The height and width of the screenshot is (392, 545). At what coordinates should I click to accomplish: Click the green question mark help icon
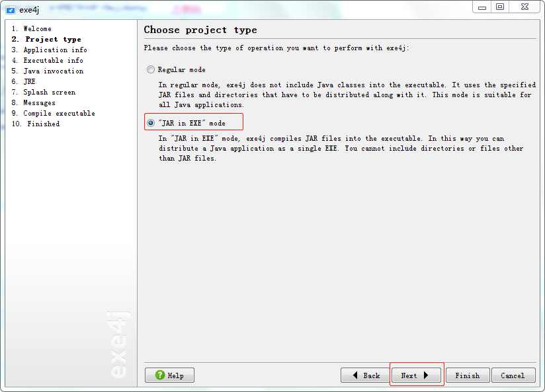[x=160, y=375]
